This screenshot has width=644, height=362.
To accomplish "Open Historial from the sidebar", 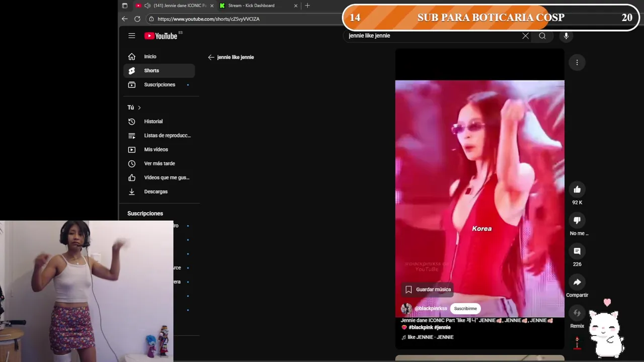I will coord(159,121).
